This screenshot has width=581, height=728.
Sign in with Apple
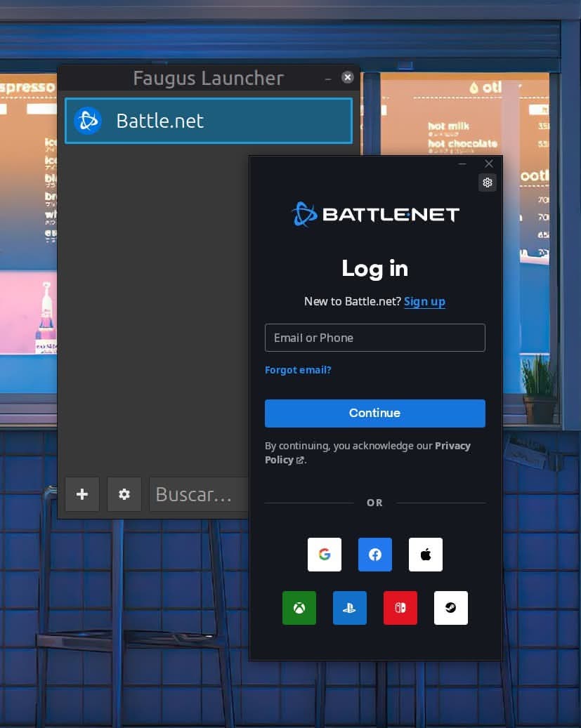click(425, 554)
